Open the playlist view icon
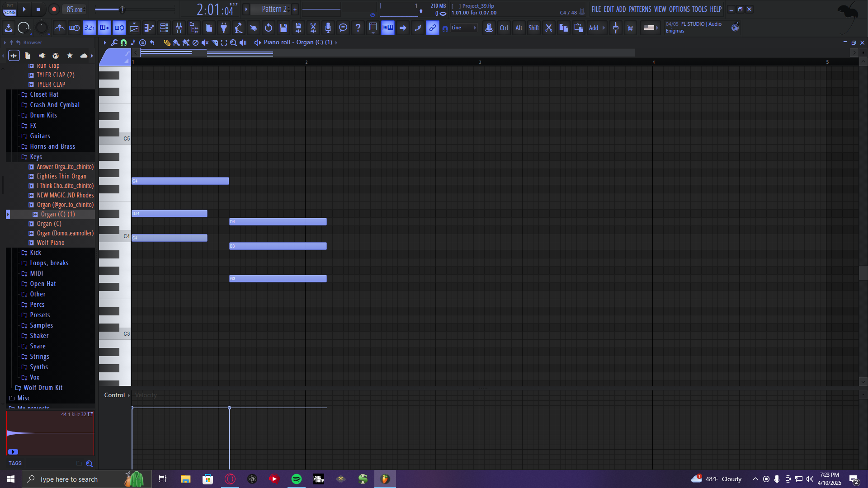This screenshot has width=868, height=488. 134,28
